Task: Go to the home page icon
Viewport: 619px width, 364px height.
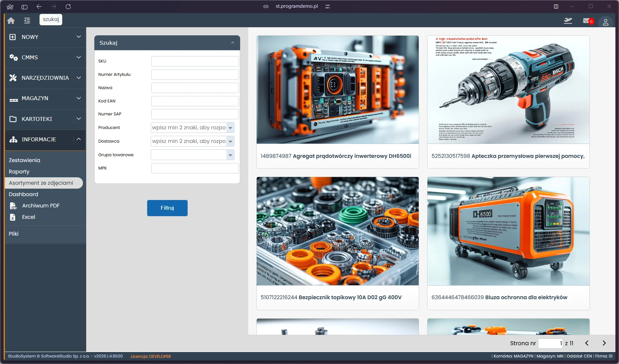Action: point(11,21)
